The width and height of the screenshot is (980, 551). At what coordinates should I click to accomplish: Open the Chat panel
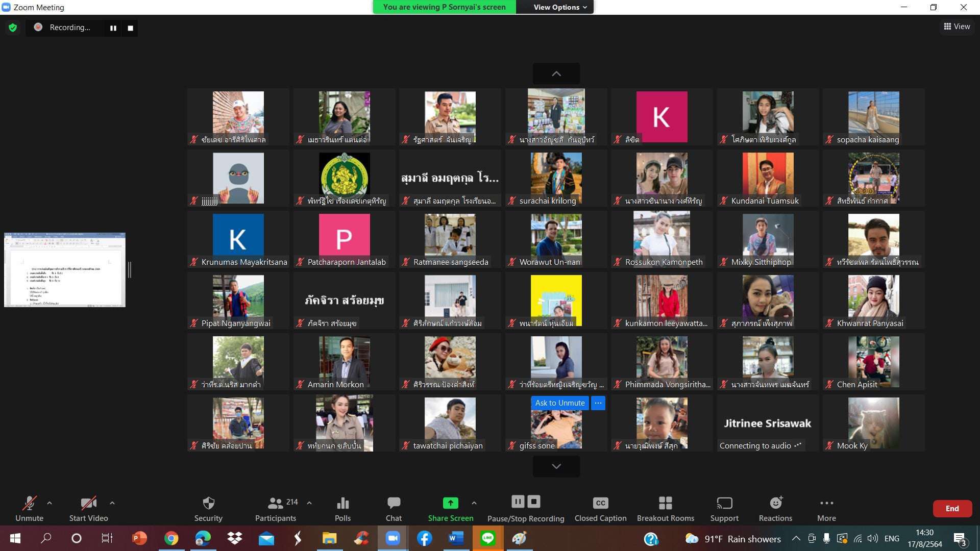pos(394,503)
